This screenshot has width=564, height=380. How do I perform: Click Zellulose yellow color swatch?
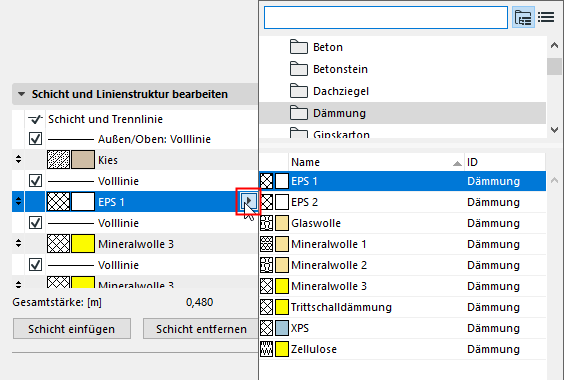[282, 349]
